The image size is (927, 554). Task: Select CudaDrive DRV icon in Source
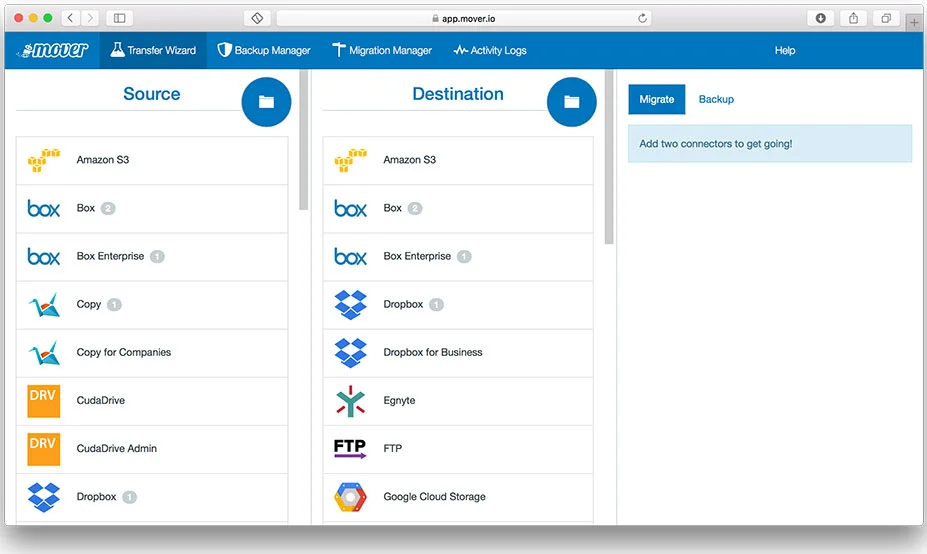click(x=44, y=401)
